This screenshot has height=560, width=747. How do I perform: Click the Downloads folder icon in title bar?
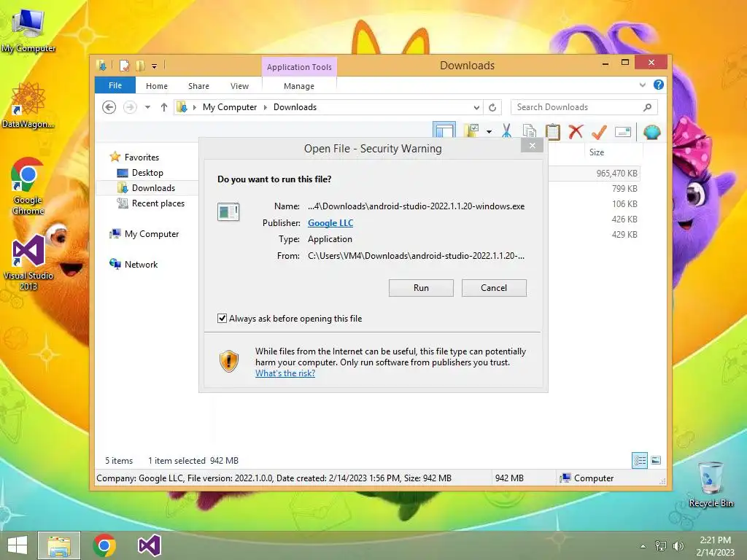101,66
